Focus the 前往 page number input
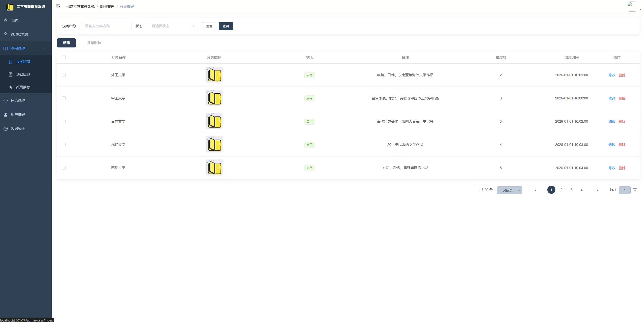Image resolution: width=644 pixels, height=322 pixels. pyautogui.click(x=625, y=190)
